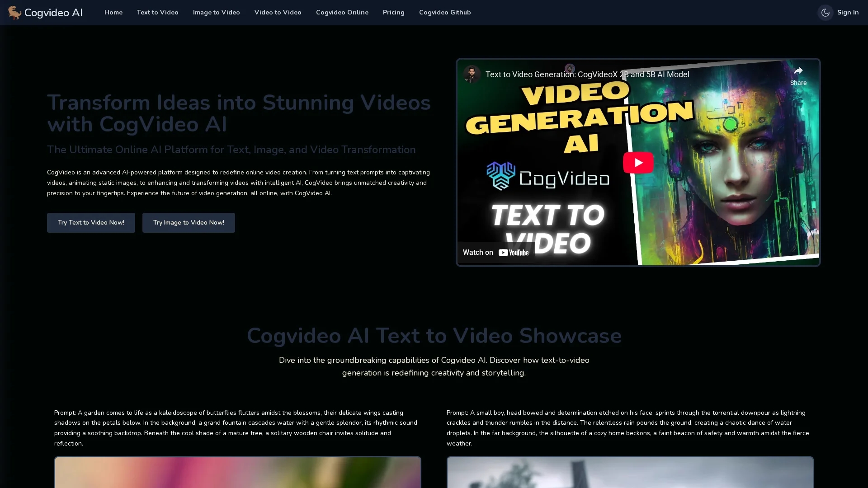
Task: Click the Transform Ideas into Stunning Videos headline
Action: coord(239,113)
